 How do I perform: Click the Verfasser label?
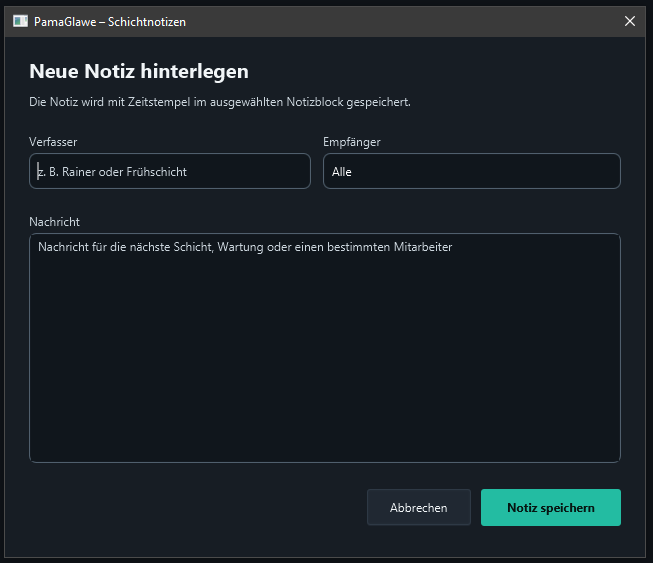53,142
